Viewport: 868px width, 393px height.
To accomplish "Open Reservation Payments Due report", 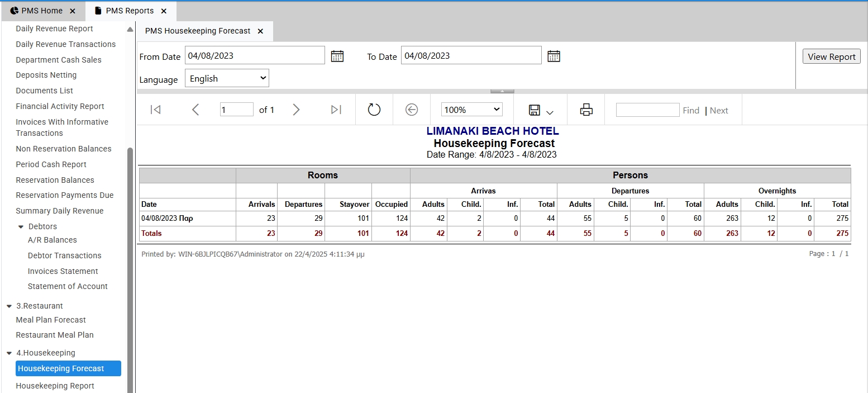I will click(x=65, y=195).
